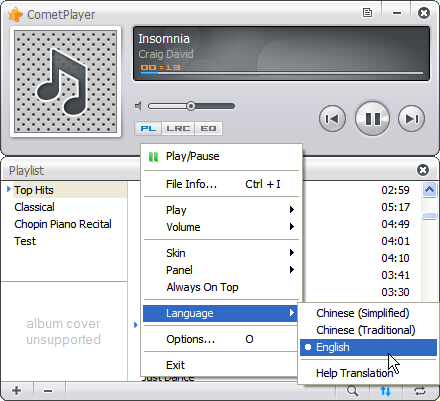Select the Classical playlist
The image size is (440, 401).
pyautogui.click(x=34, y=207)
